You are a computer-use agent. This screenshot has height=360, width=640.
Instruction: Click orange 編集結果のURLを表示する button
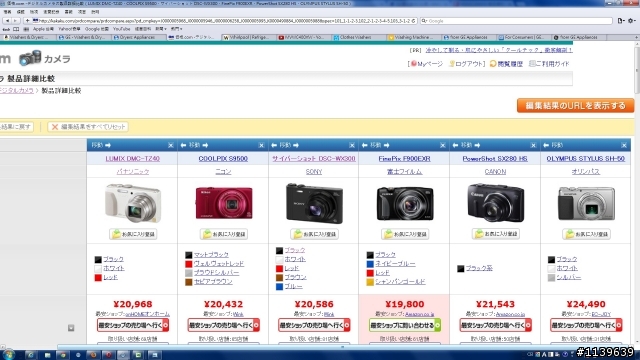576,106
